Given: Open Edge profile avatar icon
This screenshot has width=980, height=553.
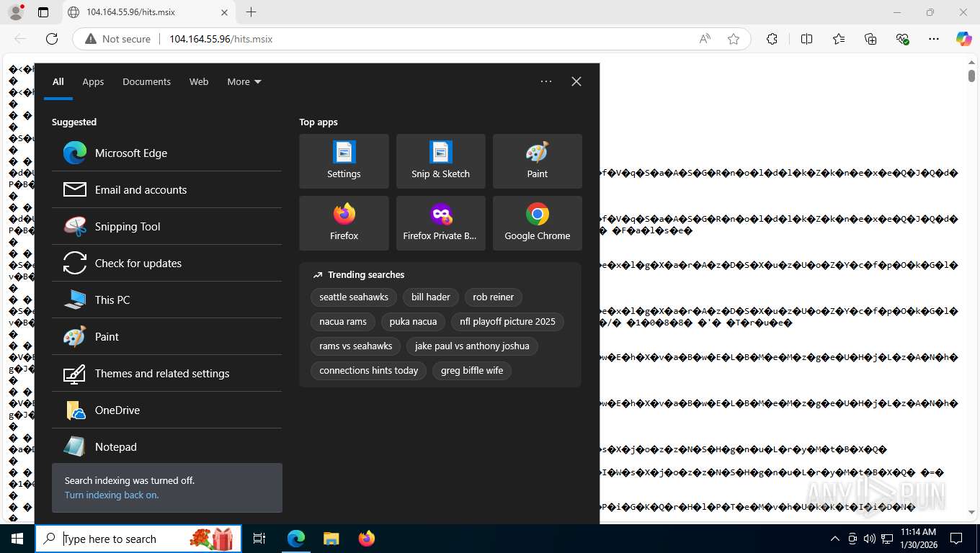Looking at the screenshot, I should point(16,12).
